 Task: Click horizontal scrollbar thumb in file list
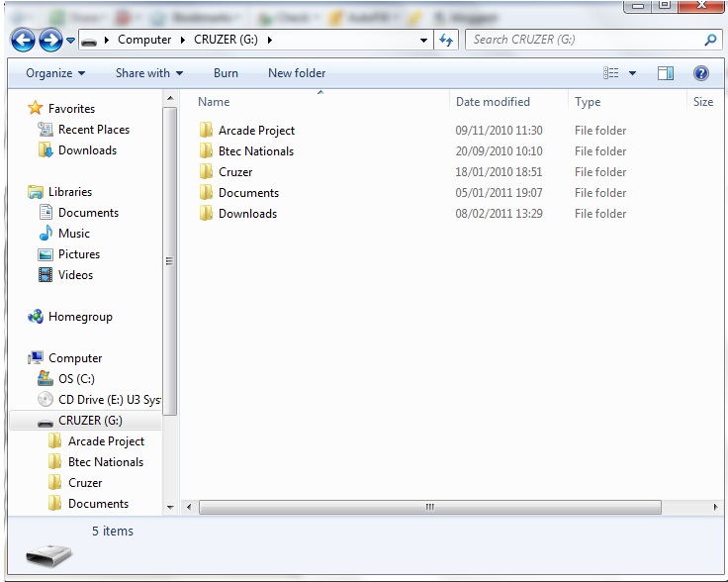(430, 507)
